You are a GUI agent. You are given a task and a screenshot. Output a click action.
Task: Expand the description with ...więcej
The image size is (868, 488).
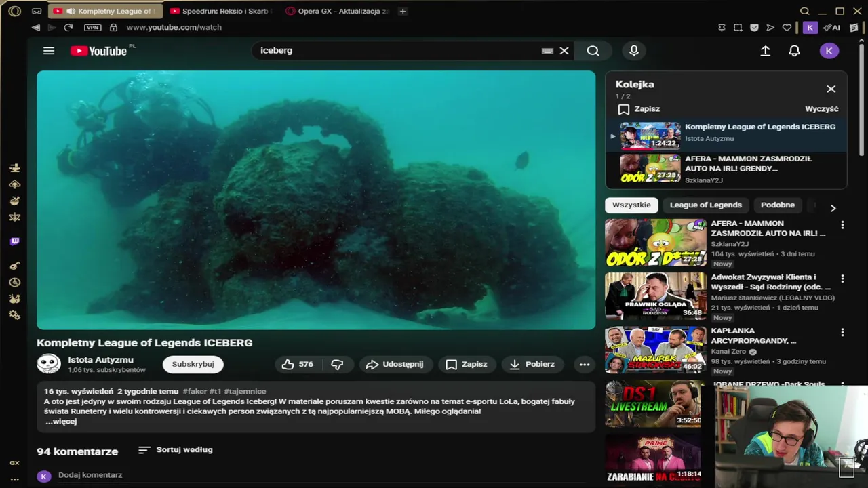pyautogui.click(x=61, y=422)
